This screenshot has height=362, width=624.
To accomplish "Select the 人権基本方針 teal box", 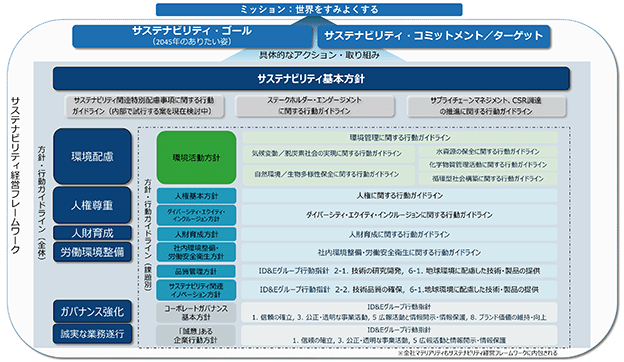I will [x=196, y=196].
